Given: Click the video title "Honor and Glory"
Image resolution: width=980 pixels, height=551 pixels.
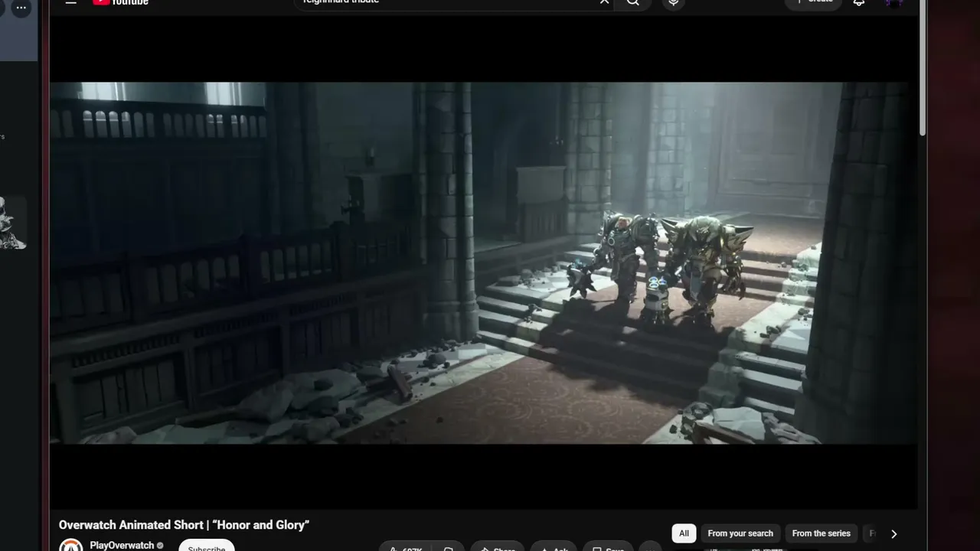Looking at the screenshot, I should [184, 525].
